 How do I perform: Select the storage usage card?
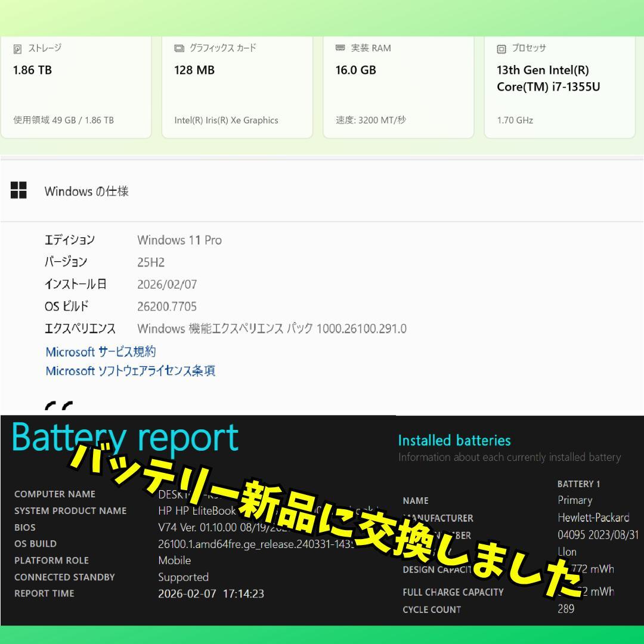[x=76, y=86]
